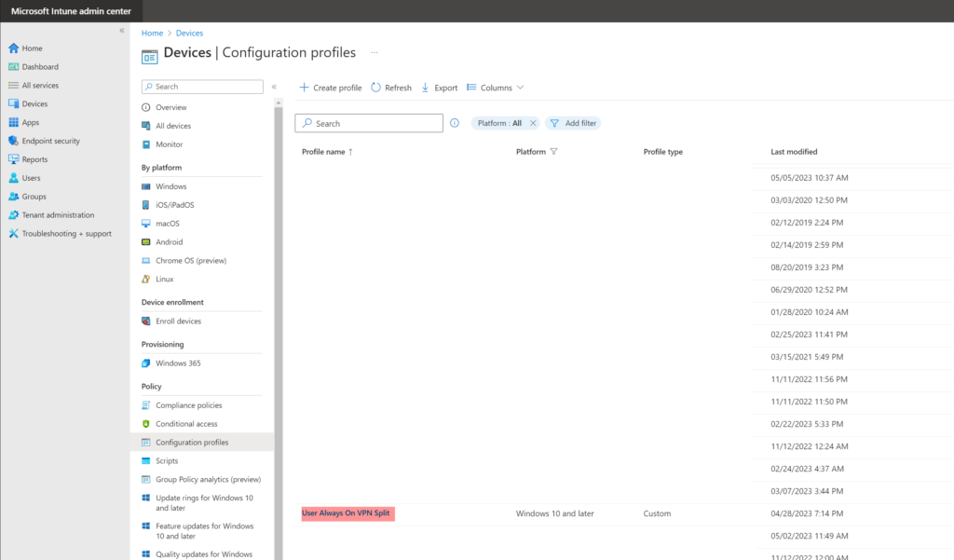
Task: Click the 05/05/2023 10:37 AM date cell
Action: pyautogui.click(x=810, y=178)
